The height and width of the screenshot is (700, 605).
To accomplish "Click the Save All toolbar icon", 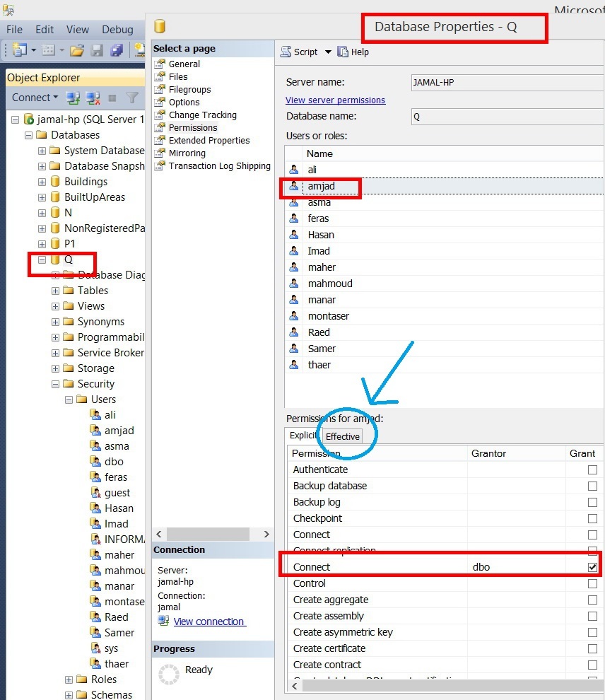I will click(x=117, y=50).
